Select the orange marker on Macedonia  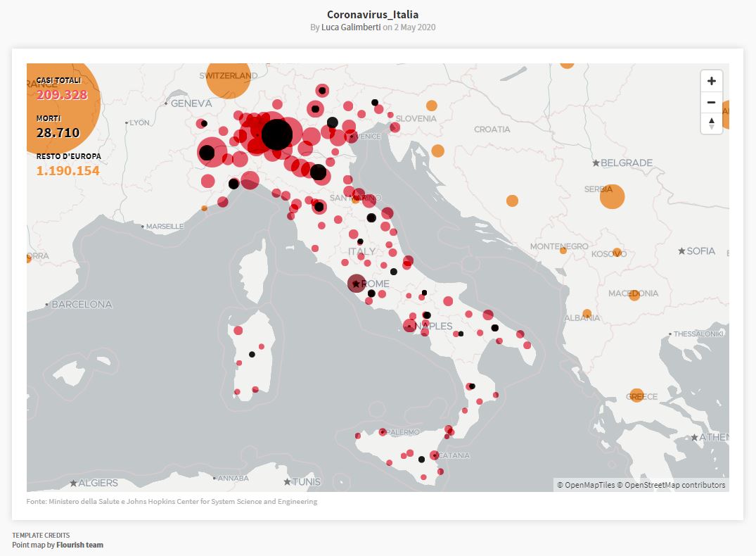pos(634,295)
